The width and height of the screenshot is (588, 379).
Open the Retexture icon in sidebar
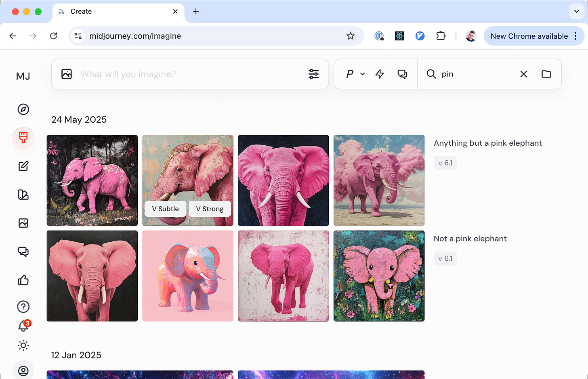point(23,195)
